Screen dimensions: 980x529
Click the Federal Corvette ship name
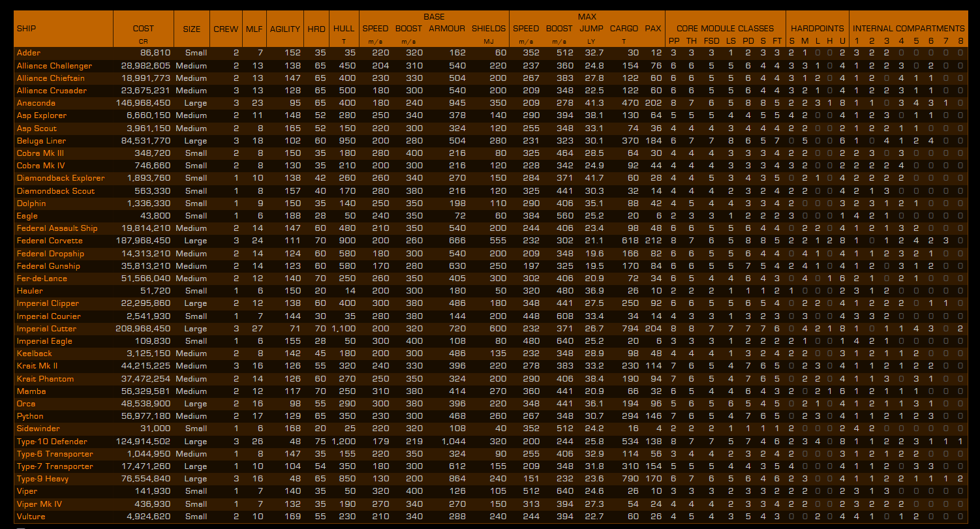[x=49, y=241]
